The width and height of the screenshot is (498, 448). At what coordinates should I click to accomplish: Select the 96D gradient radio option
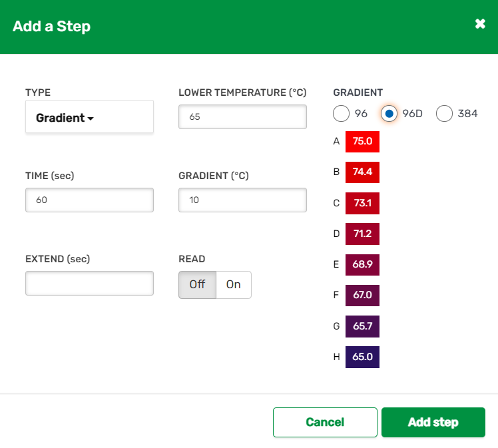pos(389,113)
